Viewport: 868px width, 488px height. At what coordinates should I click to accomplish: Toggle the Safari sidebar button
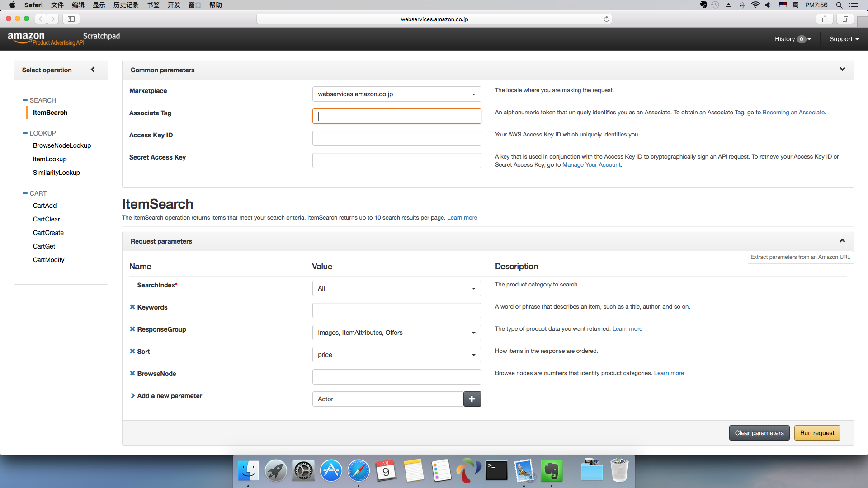point(71,19)
